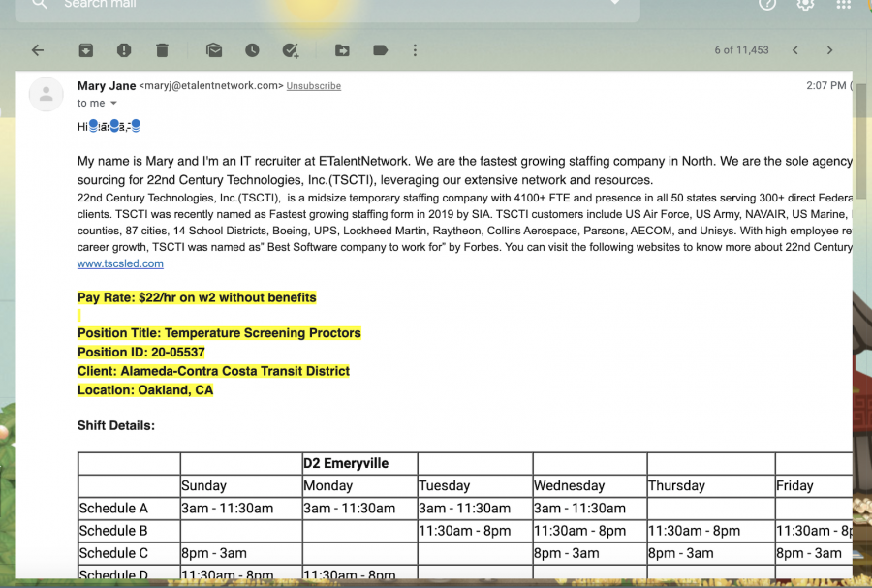
Task: Click the Monday column header
Action: pyautogui.click(x=359, y=485)
